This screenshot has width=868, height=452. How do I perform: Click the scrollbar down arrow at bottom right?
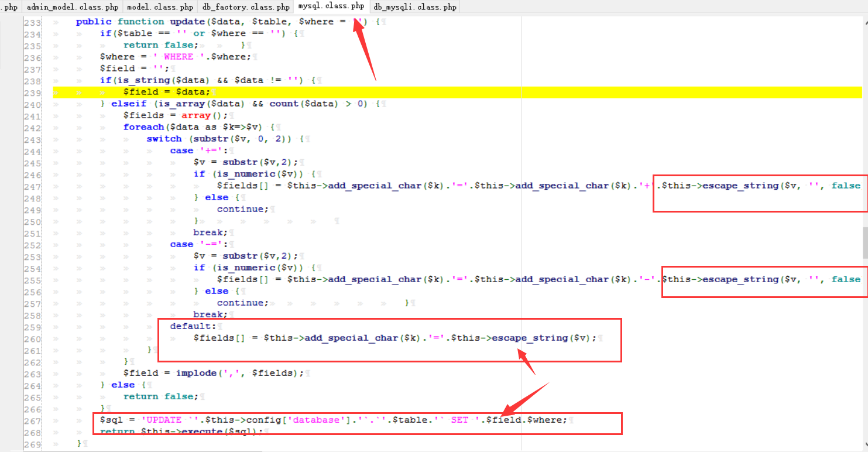[864, 446]
